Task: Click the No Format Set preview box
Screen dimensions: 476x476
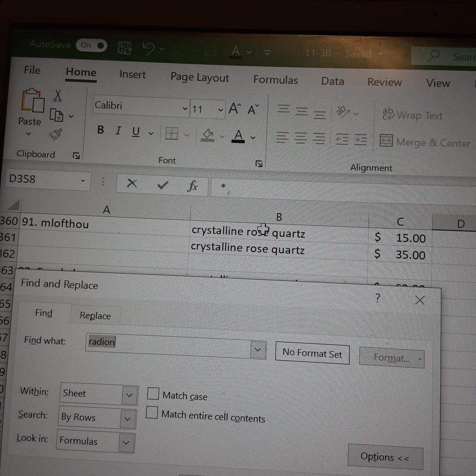Action: [312, 353]
